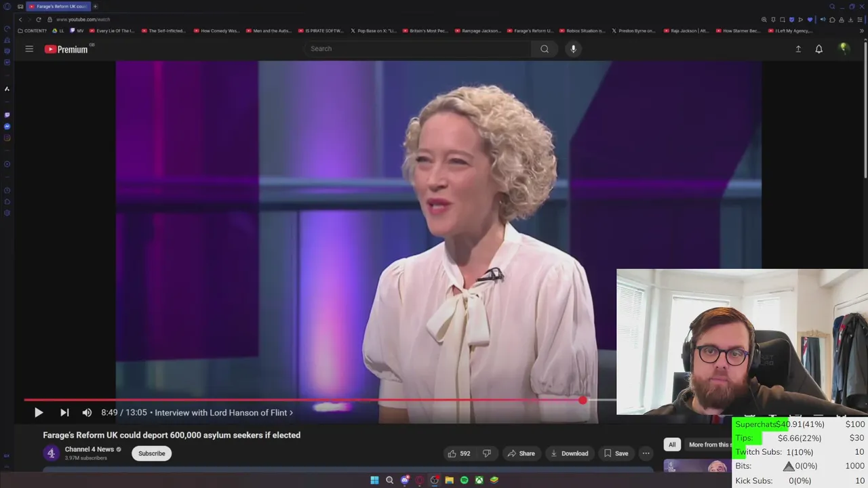868x488 pixels.
Task: Open the LL bookmark
Action: pyautogui.click(x=59, y=30)
